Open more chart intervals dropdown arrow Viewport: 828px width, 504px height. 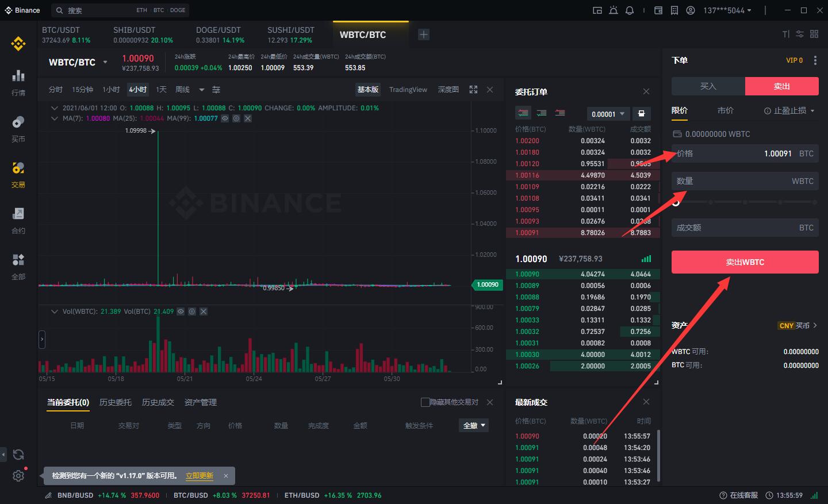pyautogui.click(x=201, y=90)
